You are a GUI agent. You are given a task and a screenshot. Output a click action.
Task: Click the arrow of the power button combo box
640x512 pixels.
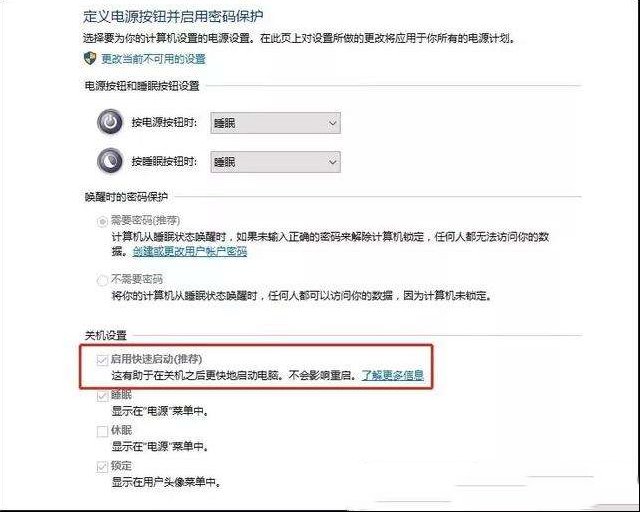(333, 123)
